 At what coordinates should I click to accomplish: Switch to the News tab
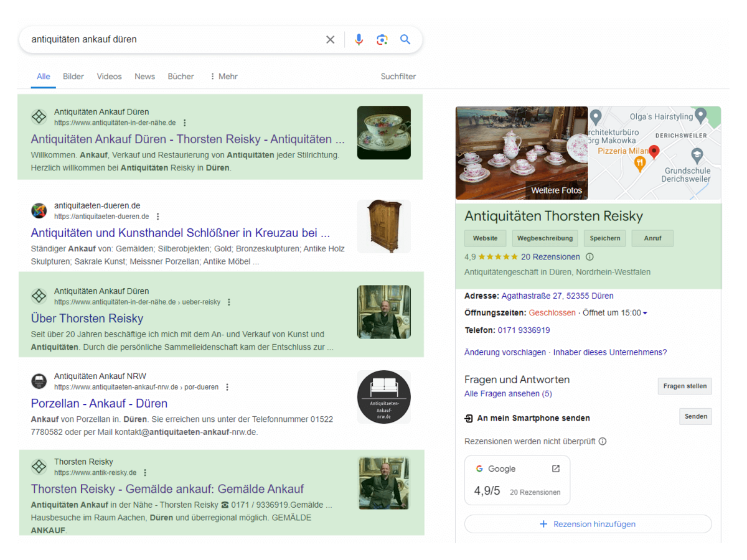[x=144, y=77]
